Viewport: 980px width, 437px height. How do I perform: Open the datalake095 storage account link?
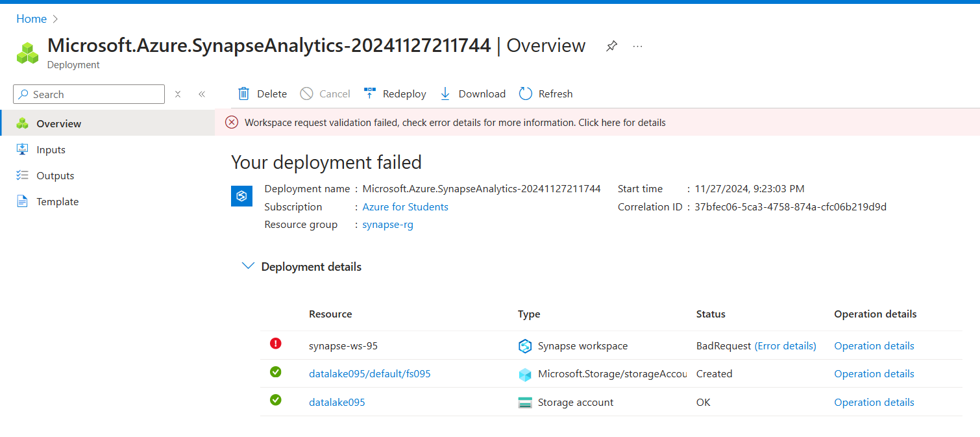(x=337, y=402)
